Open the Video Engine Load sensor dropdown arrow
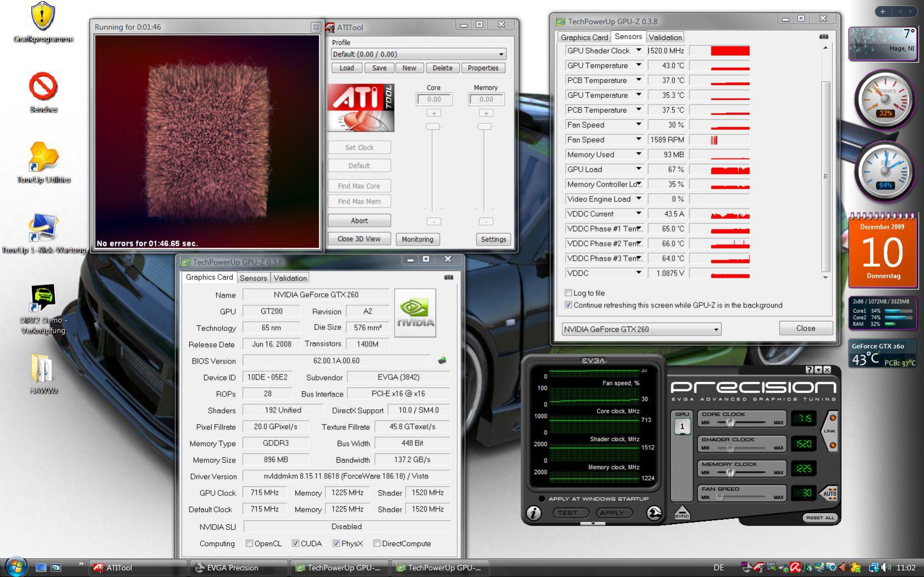The height and width of the screenshot is (577, 924). click(x=638, y=199)
